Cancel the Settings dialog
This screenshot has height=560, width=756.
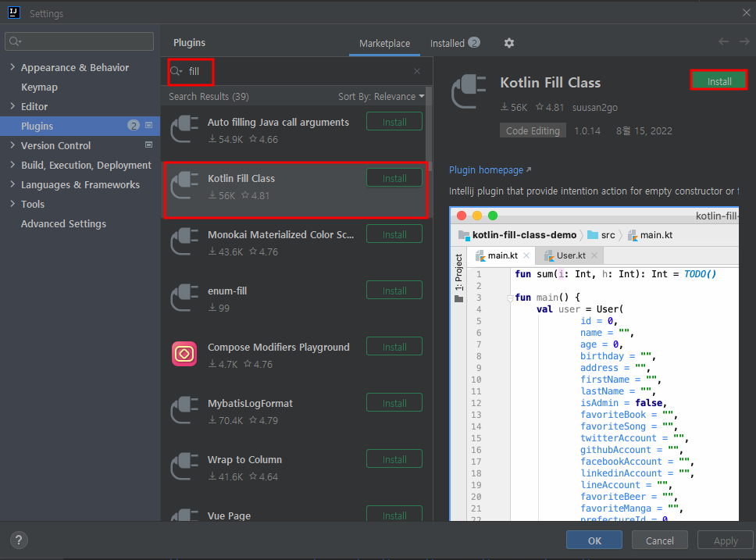[660, 540]
